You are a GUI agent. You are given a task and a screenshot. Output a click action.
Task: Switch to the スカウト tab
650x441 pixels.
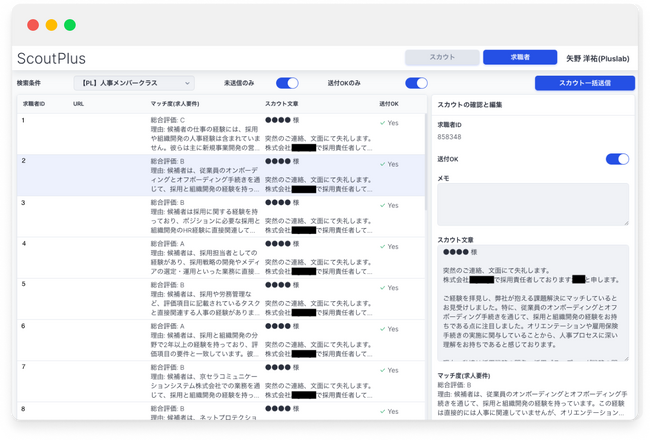click(441, 58)
